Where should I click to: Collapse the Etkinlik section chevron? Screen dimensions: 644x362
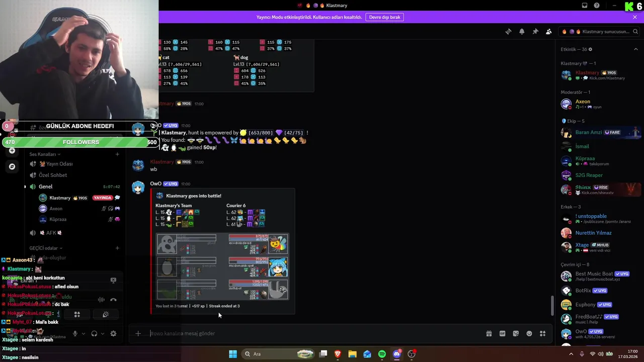[635, 49]
